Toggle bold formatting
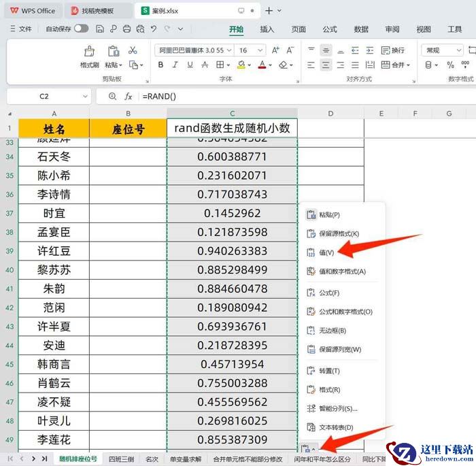 click(x=161, y=65)
